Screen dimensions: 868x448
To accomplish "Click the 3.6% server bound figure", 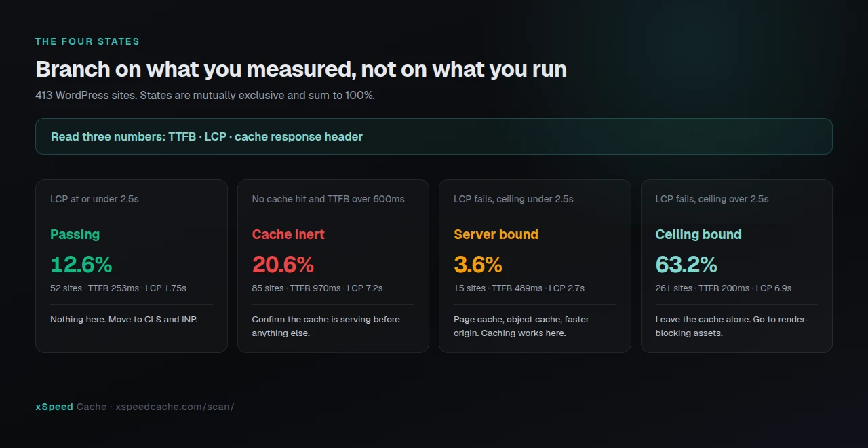I will 478,265.
